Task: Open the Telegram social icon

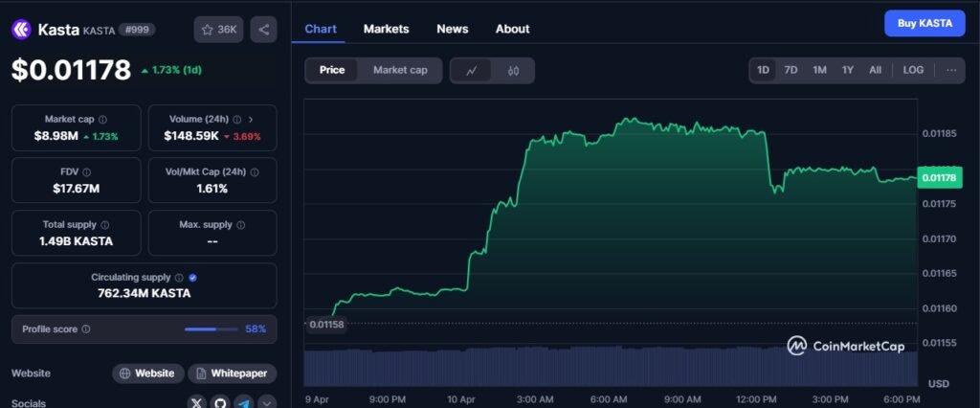Action: click(243, 402)
